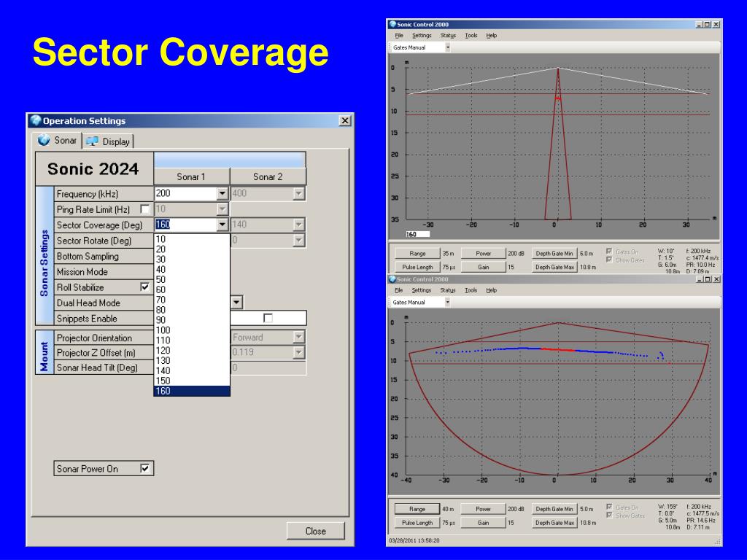The image size is (747, 560).
Task: Open the Sonar 2 Sector Coverage dropdown showing 140
Action: 298,225
